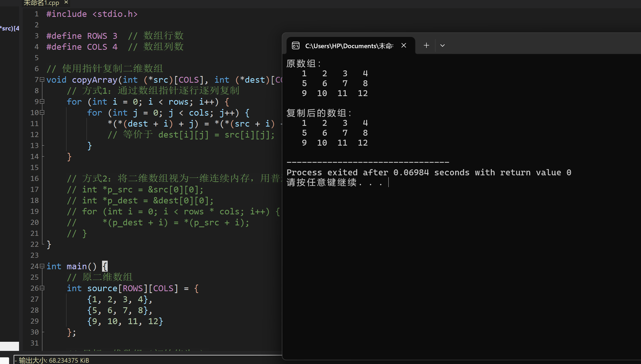Collapse the main function fold at line 24
Viewport: 641px width, 364px height.
point(42,266)
